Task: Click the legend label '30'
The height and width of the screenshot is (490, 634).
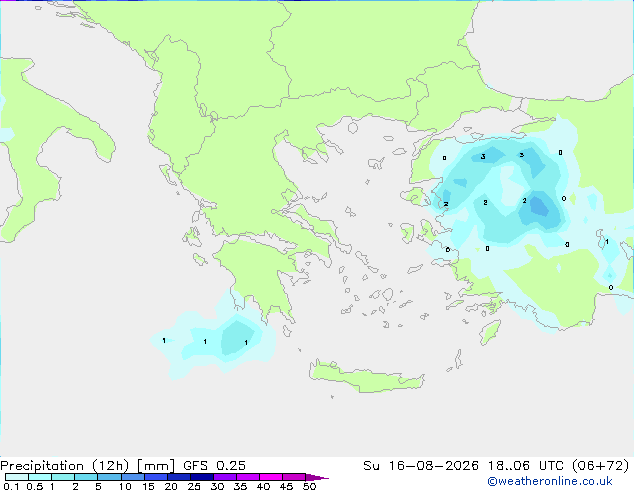Action: pos(217,486)
